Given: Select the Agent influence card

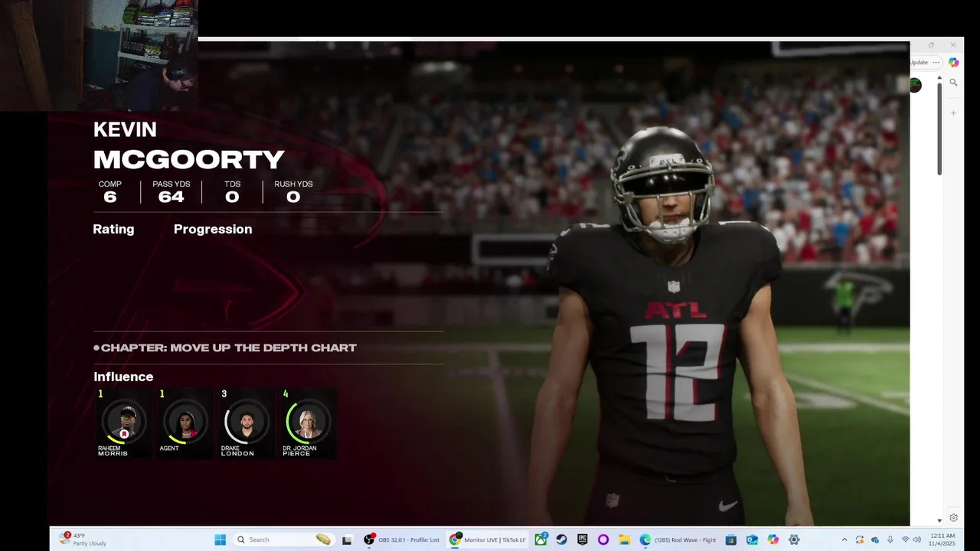Looking at the screenshot, I should pos(185,424).
